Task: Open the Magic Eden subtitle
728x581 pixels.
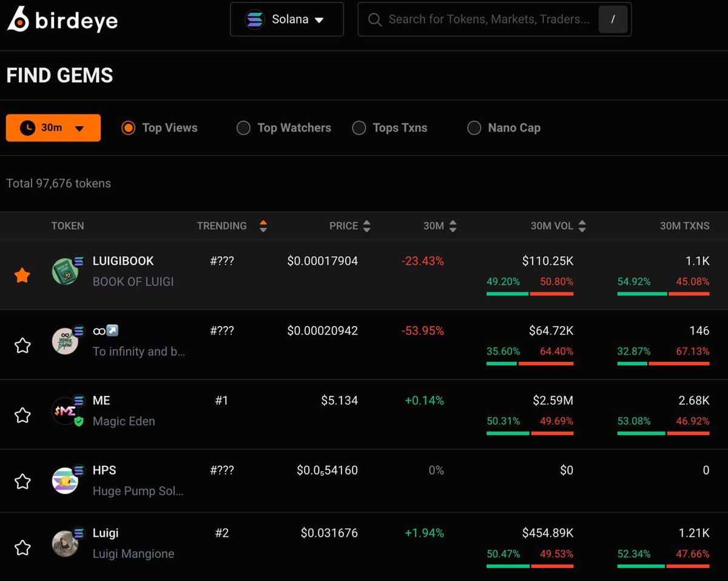Action: pos(124,421)
